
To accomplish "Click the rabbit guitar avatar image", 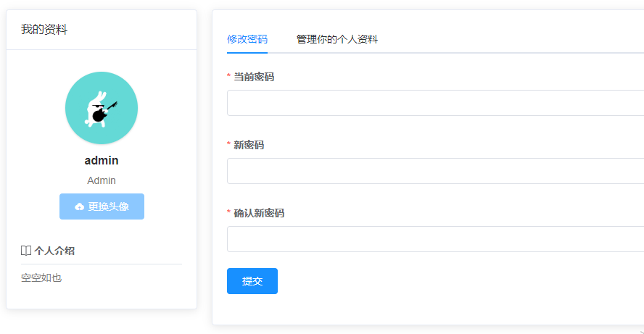I will coord(102,108).
